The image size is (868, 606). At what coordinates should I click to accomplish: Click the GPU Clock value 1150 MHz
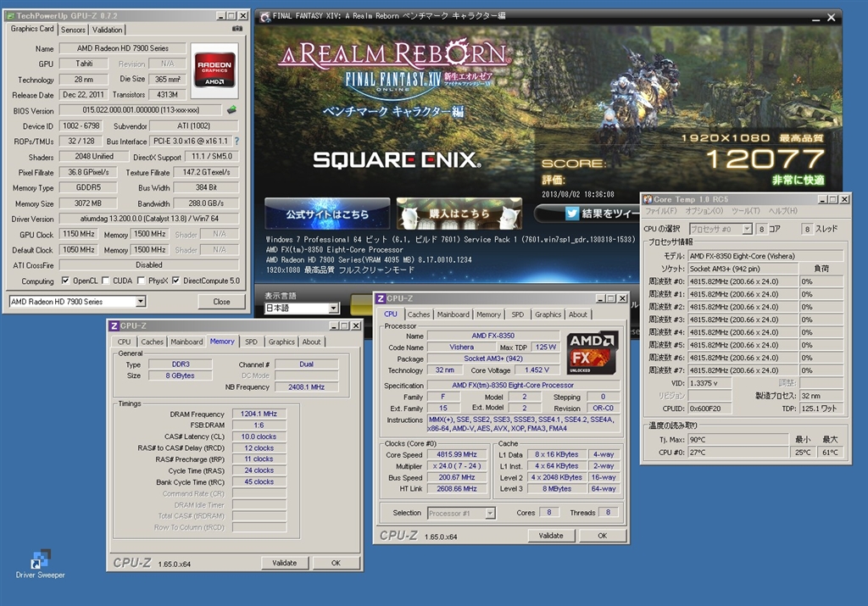pos(79,234)
